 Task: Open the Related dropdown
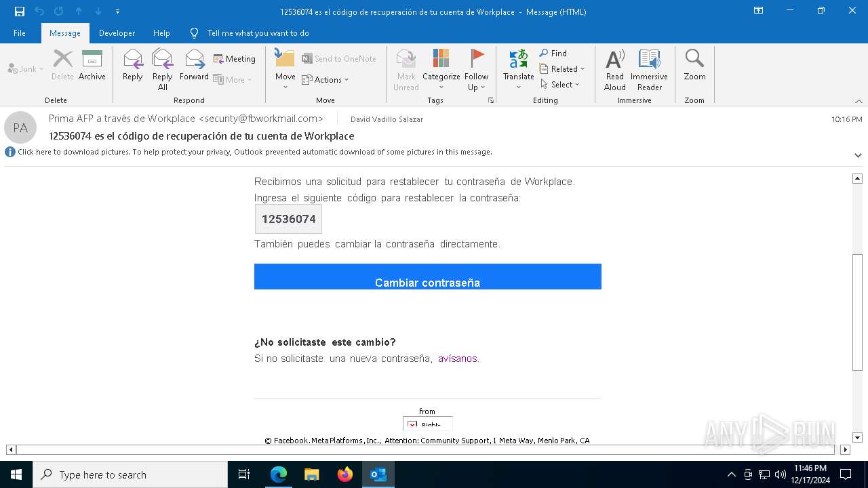tap(562, 69)
